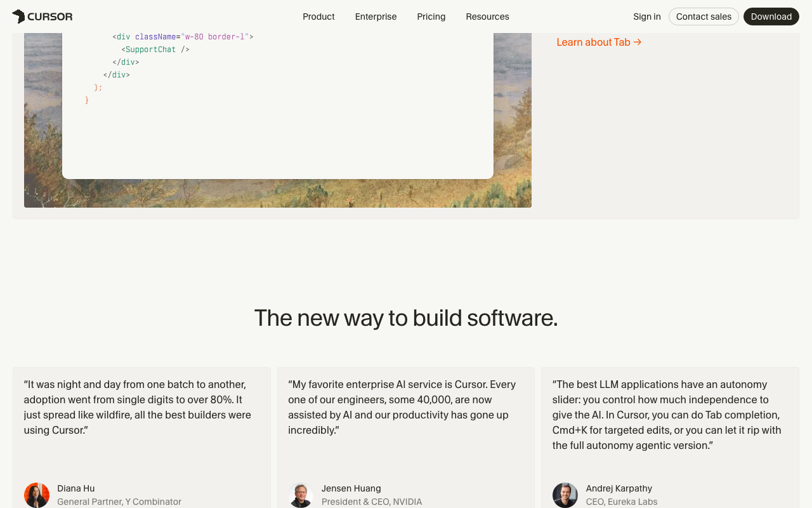Go to the Enterprise page
The width and height of the screenshot is (812, 508).
376,17
